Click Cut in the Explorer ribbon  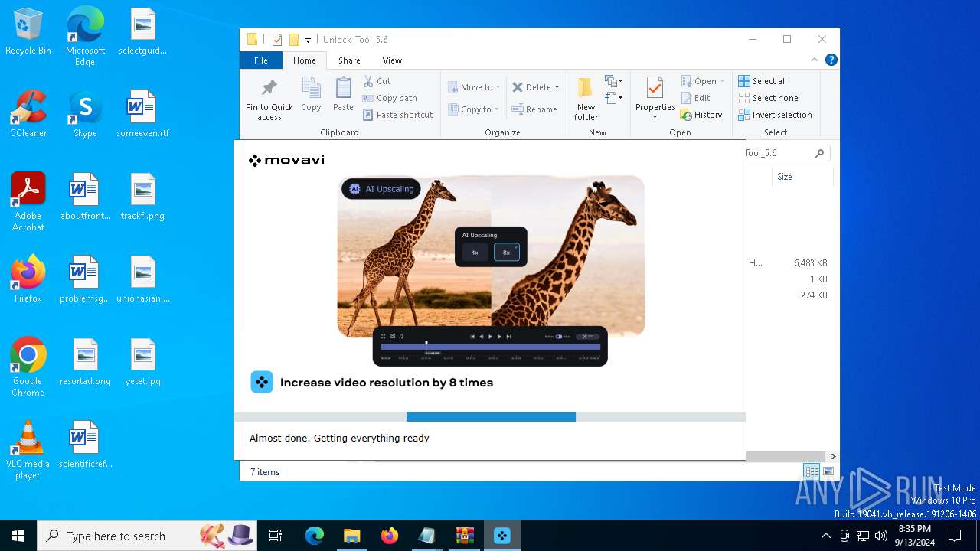click(x=377, y=81)
